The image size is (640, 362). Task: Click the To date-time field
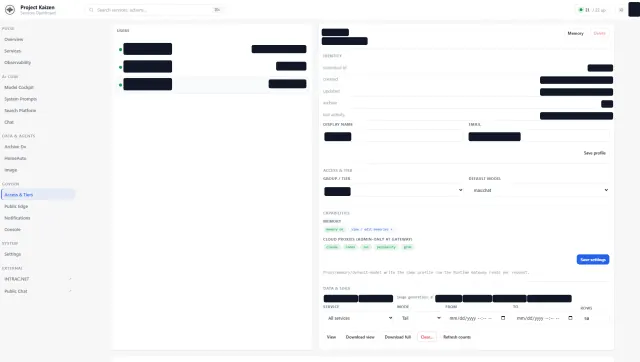[544, 318]
